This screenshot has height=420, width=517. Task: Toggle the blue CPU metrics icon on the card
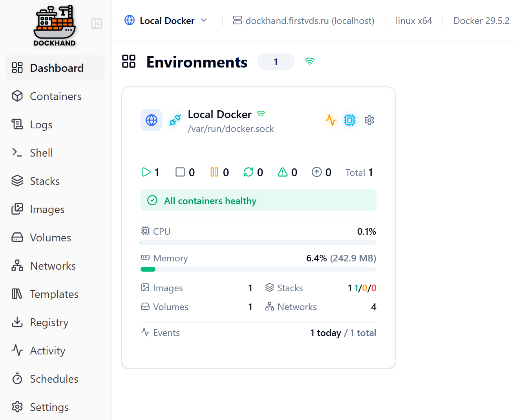point(350,120)
